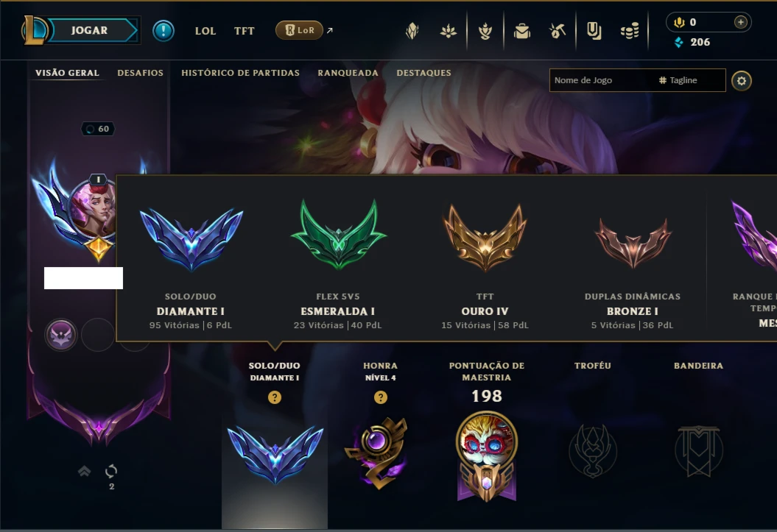The image size is (777, 532).
Task: Select the TFT menu item
Action: [245, 31]
